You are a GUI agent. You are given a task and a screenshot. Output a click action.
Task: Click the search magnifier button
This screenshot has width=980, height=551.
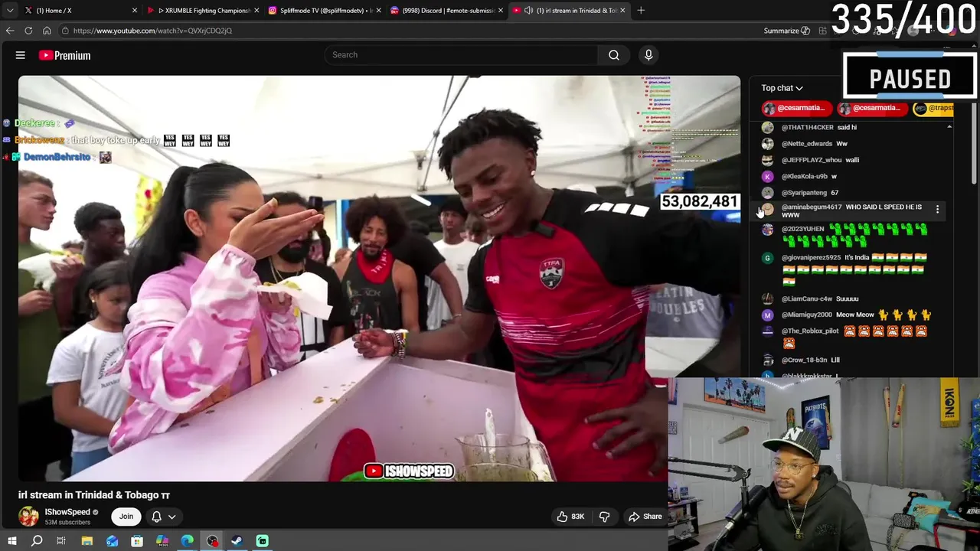[614, 55]
